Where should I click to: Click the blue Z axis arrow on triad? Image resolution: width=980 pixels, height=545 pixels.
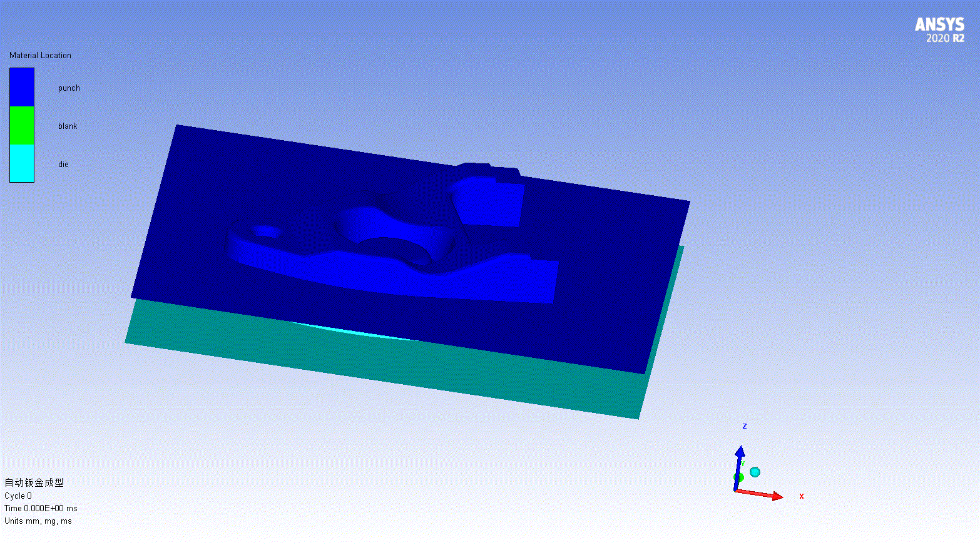point(740,453)
